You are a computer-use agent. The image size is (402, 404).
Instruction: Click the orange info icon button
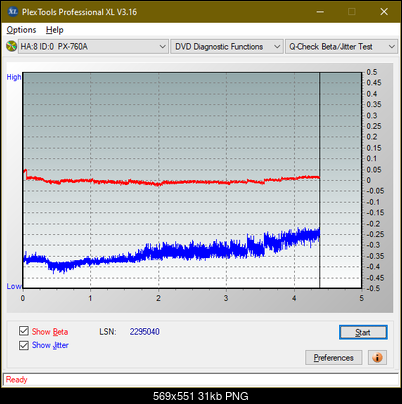(x=377, y=358)
